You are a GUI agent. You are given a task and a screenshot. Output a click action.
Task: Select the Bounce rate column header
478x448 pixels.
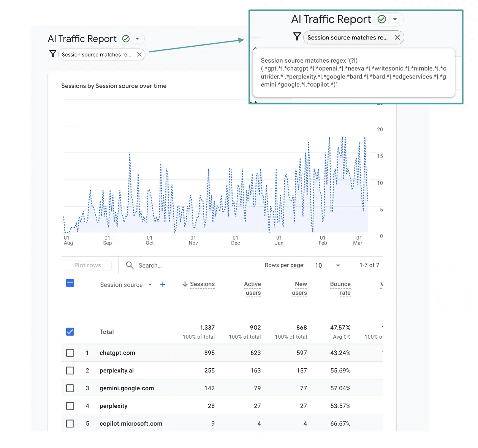point(340,288)
